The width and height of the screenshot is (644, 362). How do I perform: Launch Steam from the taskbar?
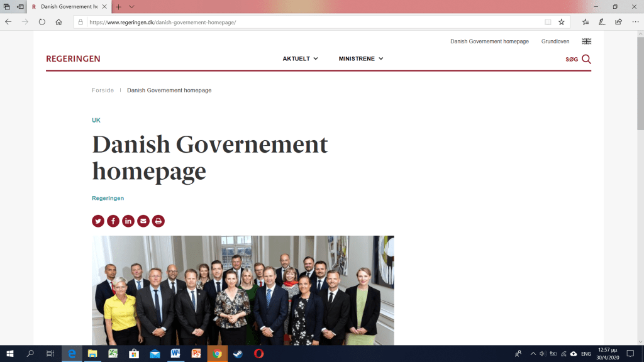(x=238, y=354)
